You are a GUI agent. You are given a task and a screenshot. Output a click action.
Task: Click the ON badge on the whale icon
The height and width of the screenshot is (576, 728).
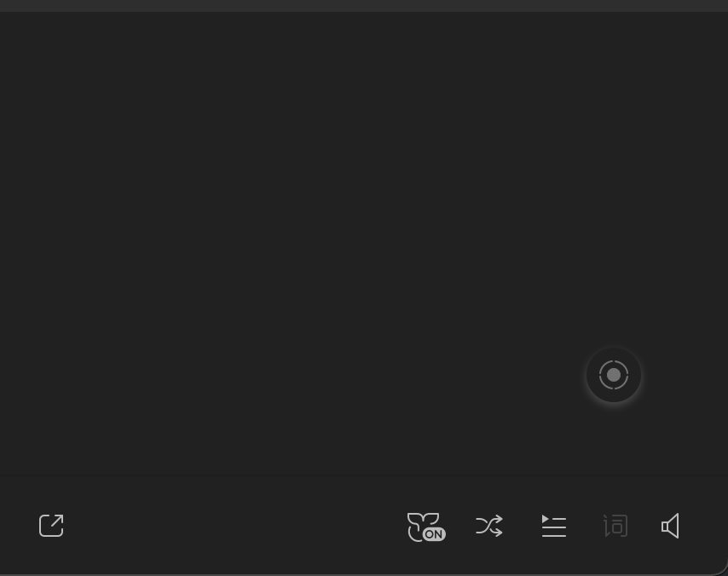click(434, 534)
